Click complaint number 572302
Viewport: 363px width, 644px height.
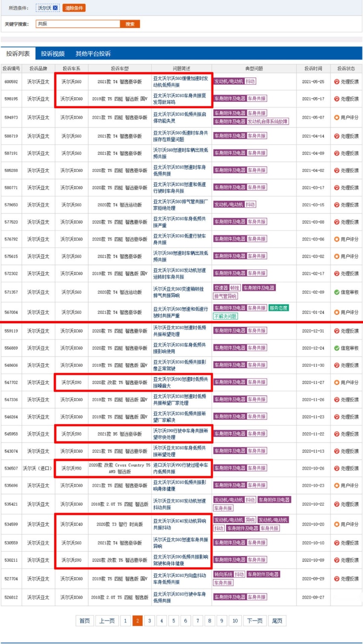tap(11, 273)
